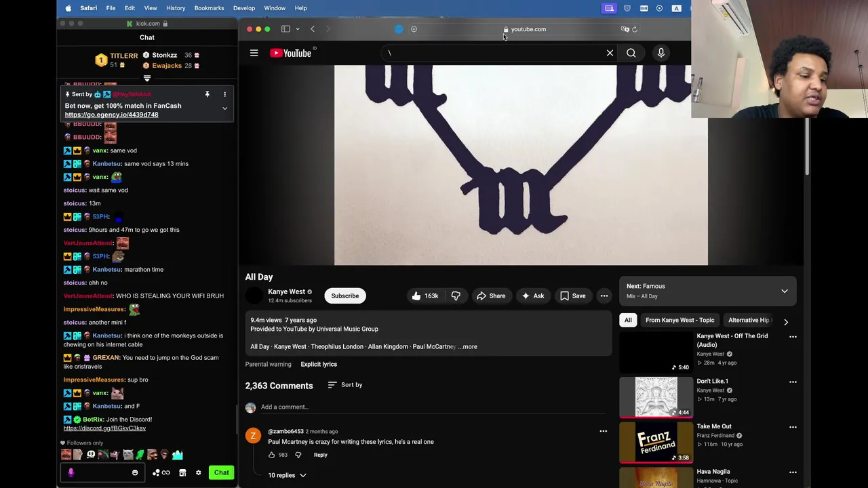The image size is (868, 488).
Task: Like the @zambo6453 comment
Action: click(272, 455)
